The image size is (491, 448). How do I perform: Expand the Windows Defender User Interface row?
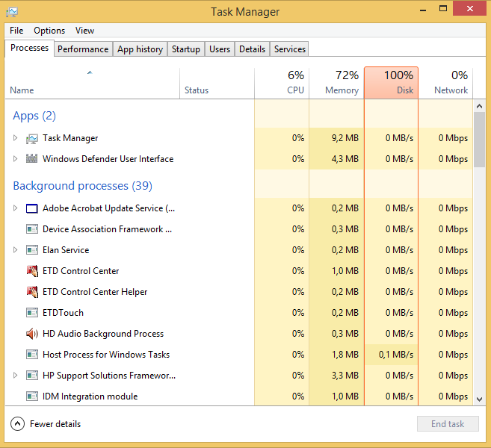[15, 158]
